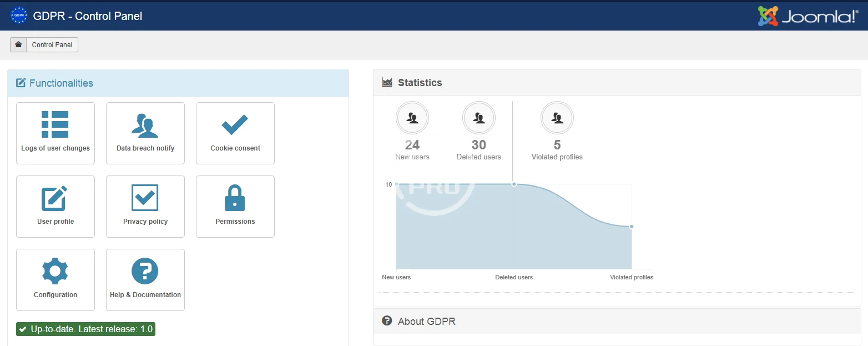Click the Functionalities panel header
Viewport: 868px width, 346px height.
(61, 83)
